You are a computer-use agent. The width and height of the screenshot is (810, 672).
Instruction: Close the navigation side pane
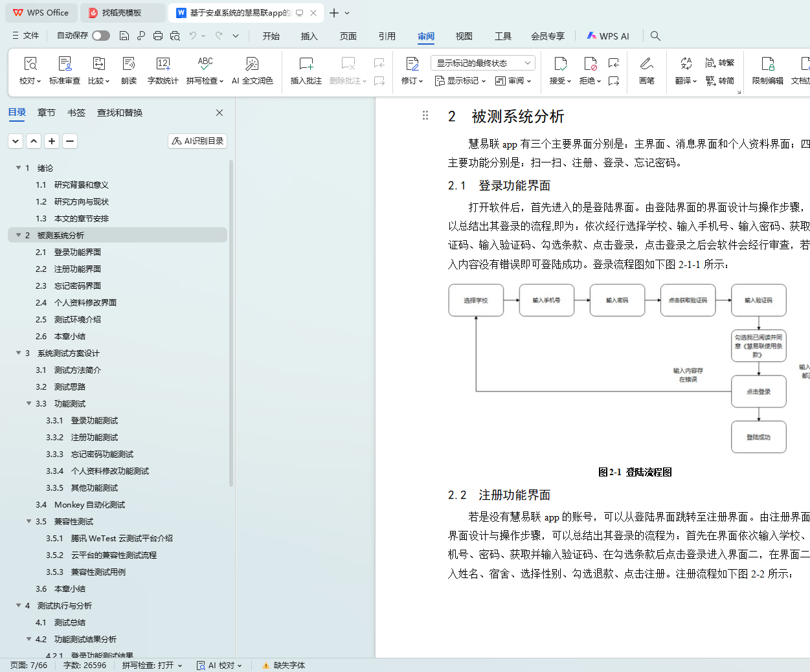219,113
